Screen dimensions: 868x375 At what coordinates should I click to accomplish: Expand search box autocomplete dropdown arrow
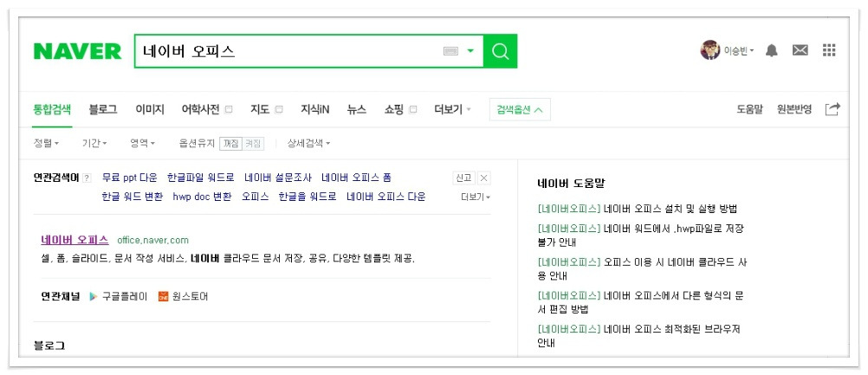click(470, 51)
